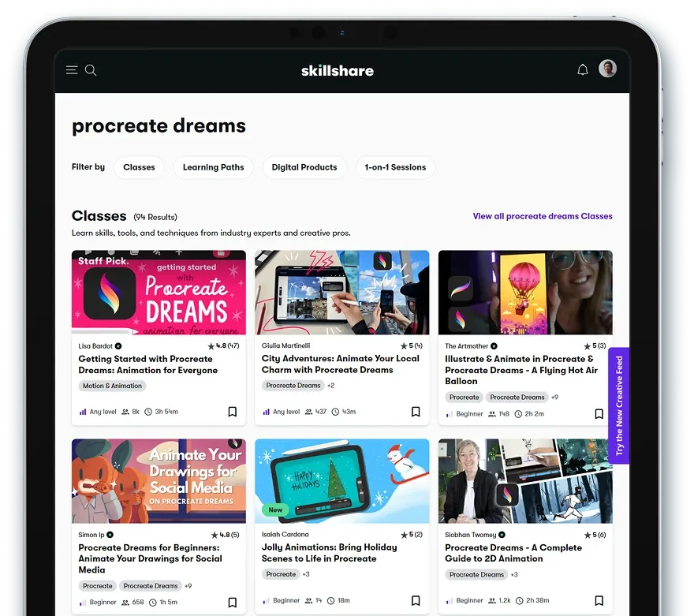Bookmark the City Adventures class
The height and width of the screenshot is (616, 694).
coord(416,412)
